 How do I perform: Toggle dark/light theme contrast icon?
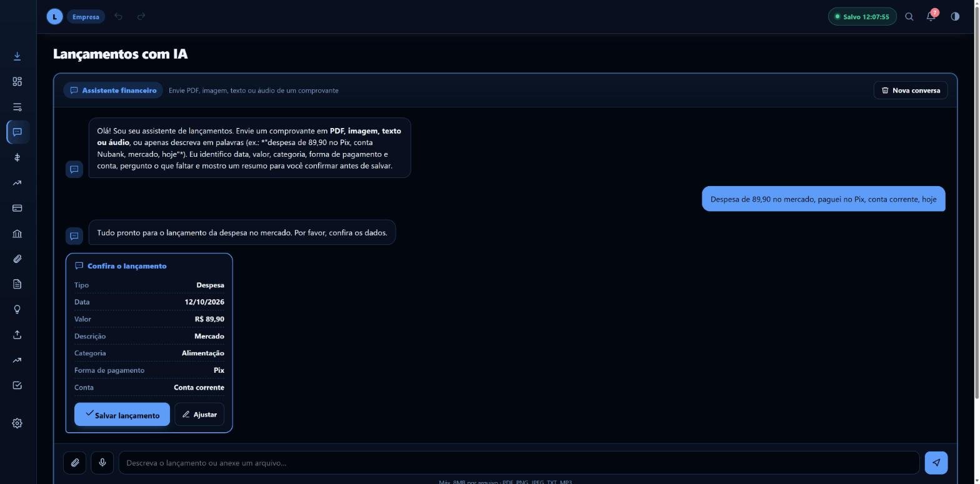[x=955, y=17]
